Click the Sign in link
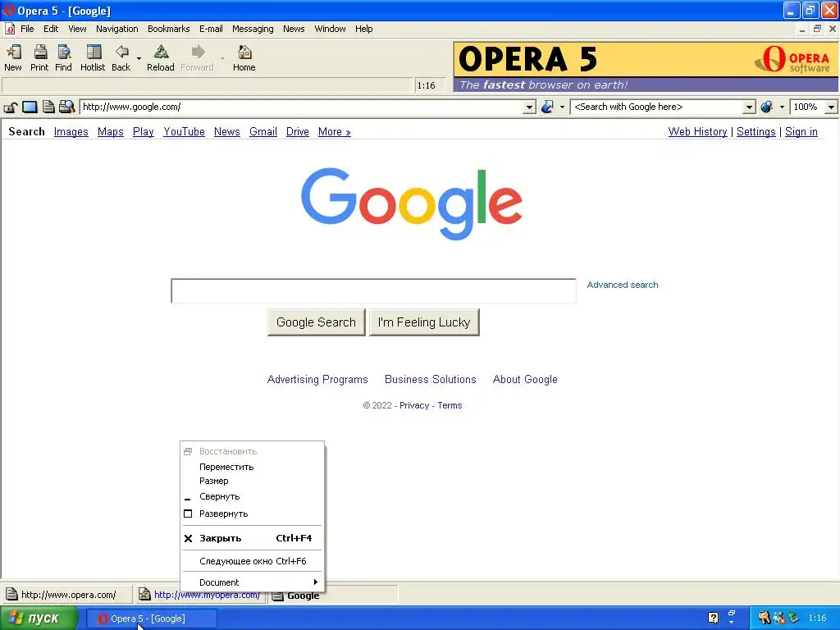The width and height of the screenshot is (840, 630). [x=801, y=132]
